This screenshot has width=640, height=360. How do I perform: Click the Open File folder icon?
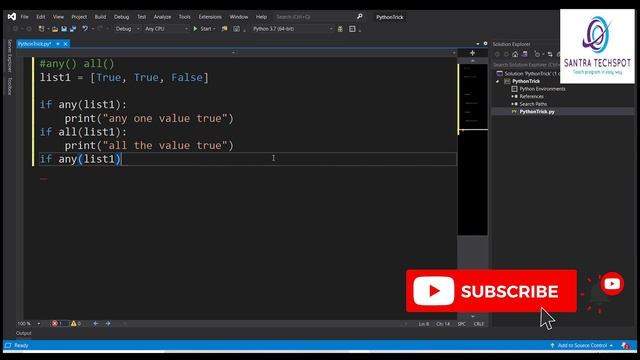coord(55,29)
